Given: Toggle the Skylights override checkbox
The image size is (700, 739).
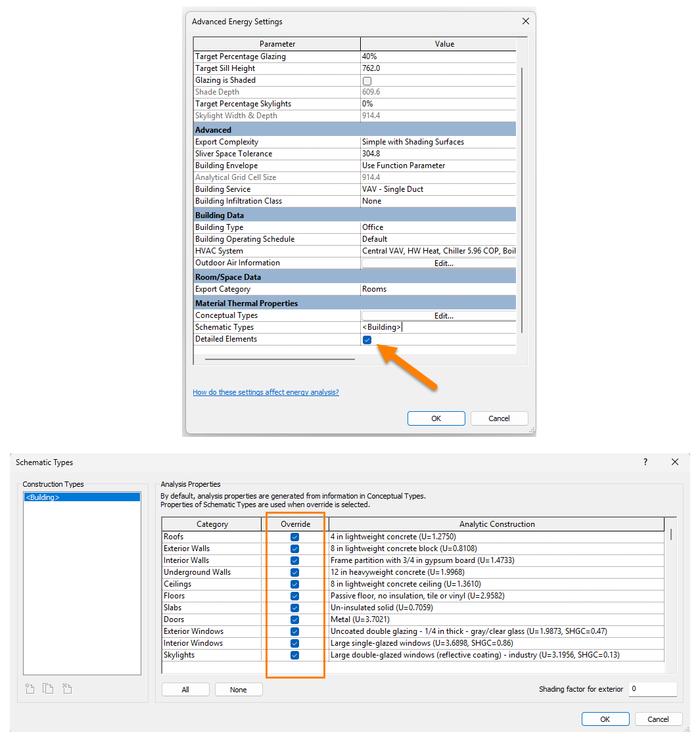Looking at the screenshot, I should click(x=294, y=655).
